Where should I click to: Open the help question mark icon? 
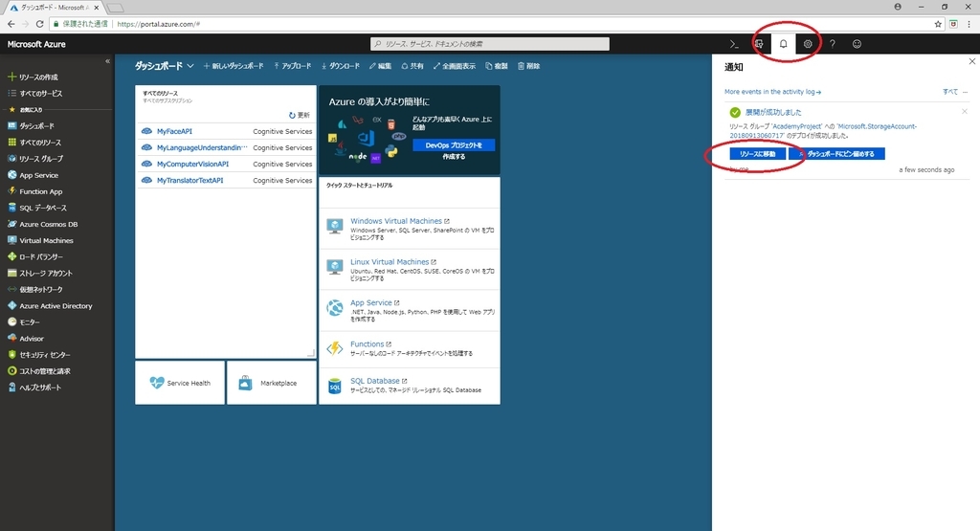(832, 44)
